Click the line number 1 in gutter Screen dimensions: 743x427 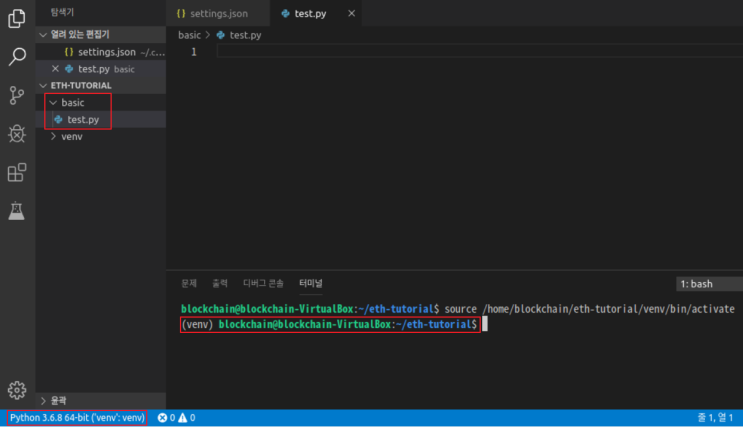click(x=194, y=52)
